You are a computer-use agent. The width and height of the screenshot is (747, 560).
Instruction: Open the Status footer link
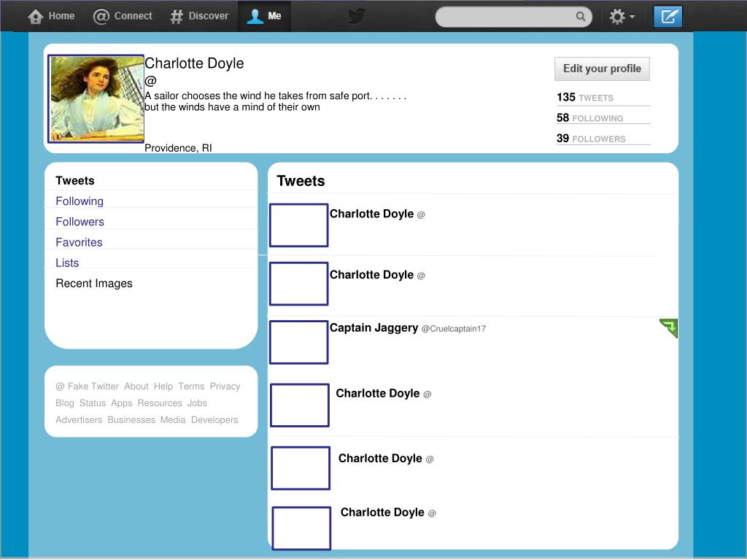point(93,402)
